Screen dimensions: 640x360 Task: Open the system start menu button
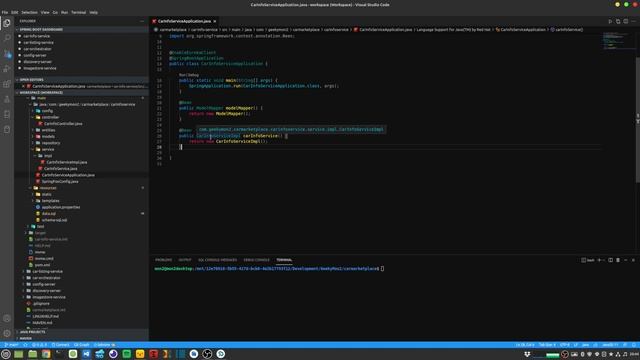point(6,354)
